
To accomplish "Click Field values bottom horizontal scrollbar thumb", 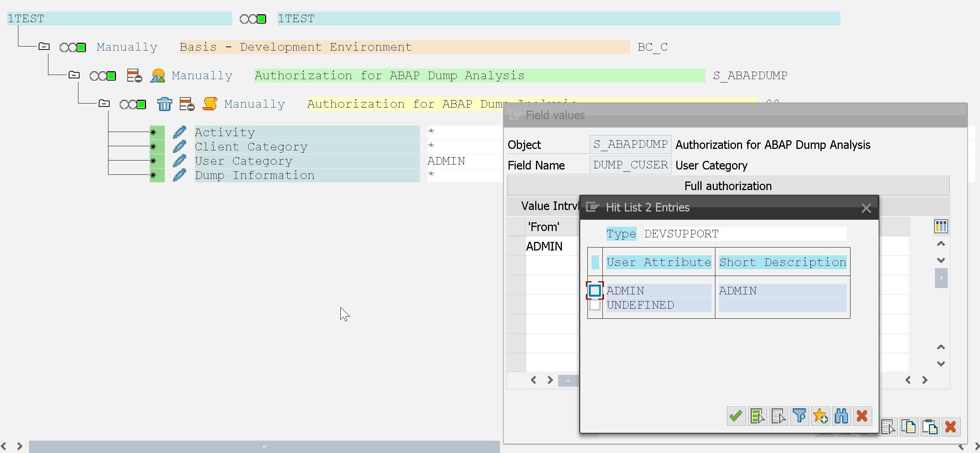I will click(x=568, y=380).
